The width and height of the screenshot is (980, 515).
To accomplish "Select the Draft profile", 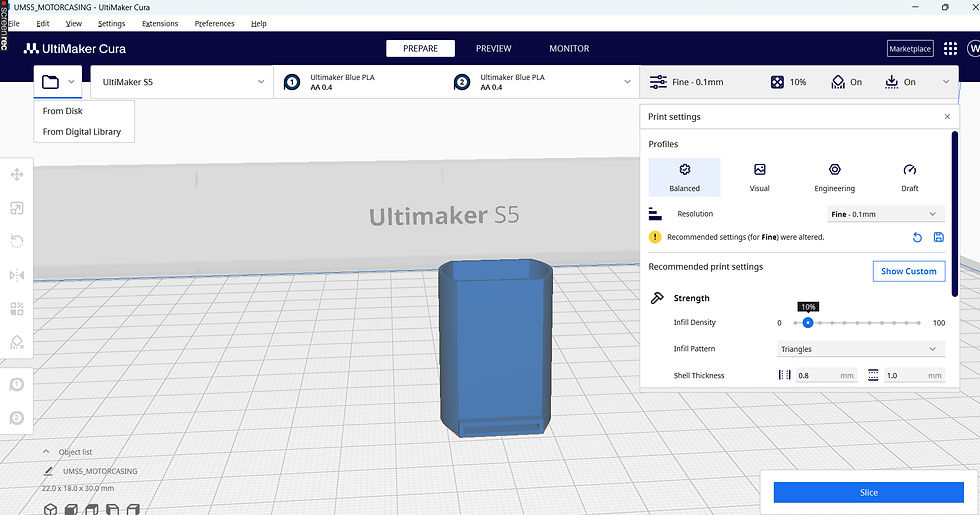I will click(x=909, y=178).
